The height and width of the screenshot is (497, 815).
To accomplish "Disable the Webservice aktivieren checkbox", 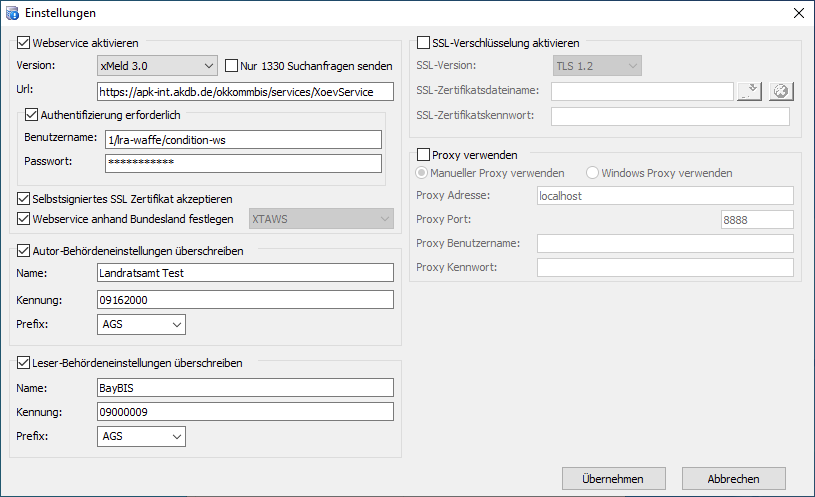I will (x=24, y=43).
